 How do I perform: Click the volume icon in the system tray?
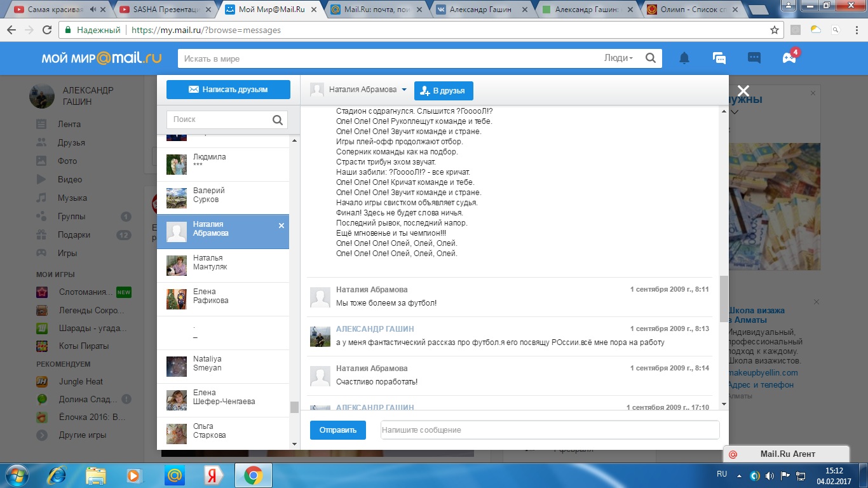[x=770, y=475]
